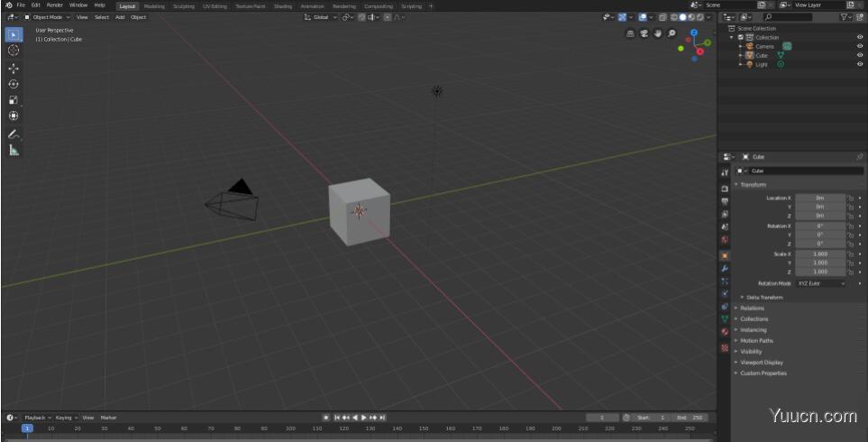Open the Object Data properties tab
The image size is (868, 442).
[725, 319]
